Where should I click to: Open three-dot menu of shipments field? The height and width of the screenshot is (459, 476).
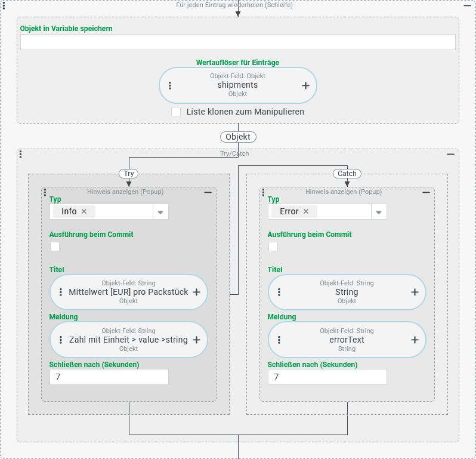pyautogui.click(x=170, y=85)
